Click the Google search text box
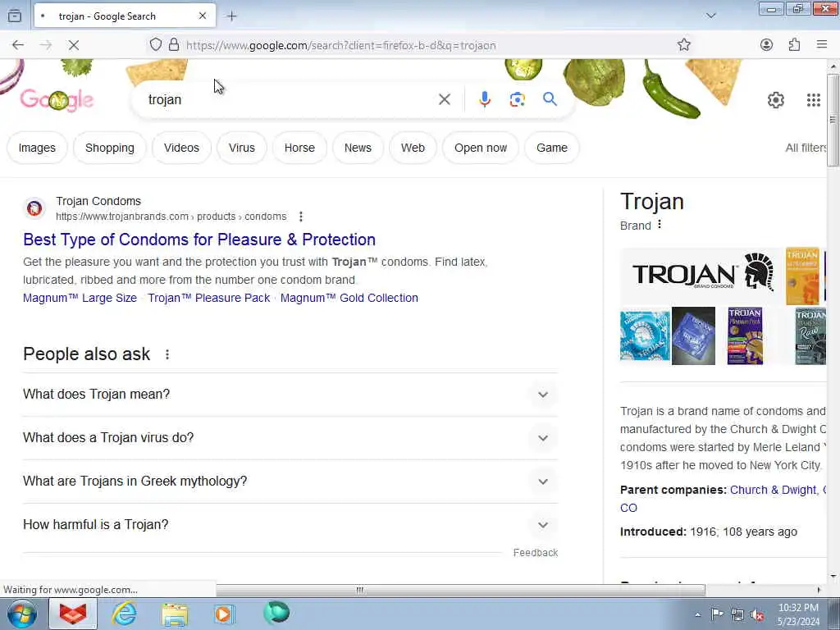 (x=290, y=99)
